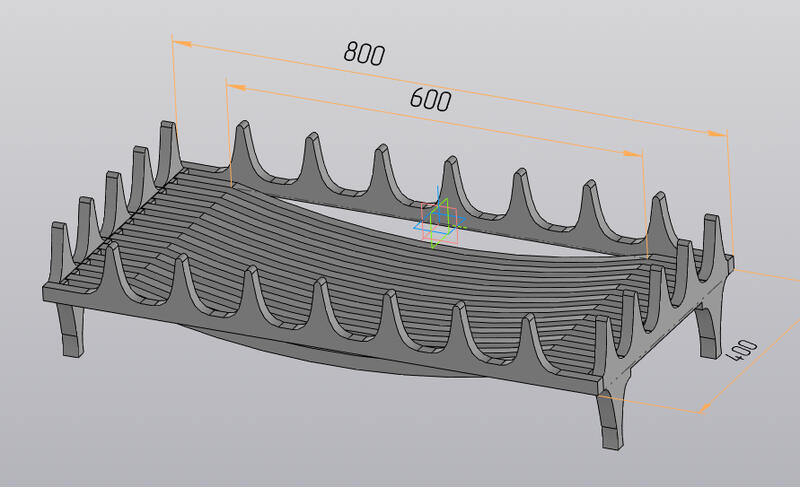Pick the left arrowhead of the 600 dimension

pyautogui.click(x=236, y=87)
